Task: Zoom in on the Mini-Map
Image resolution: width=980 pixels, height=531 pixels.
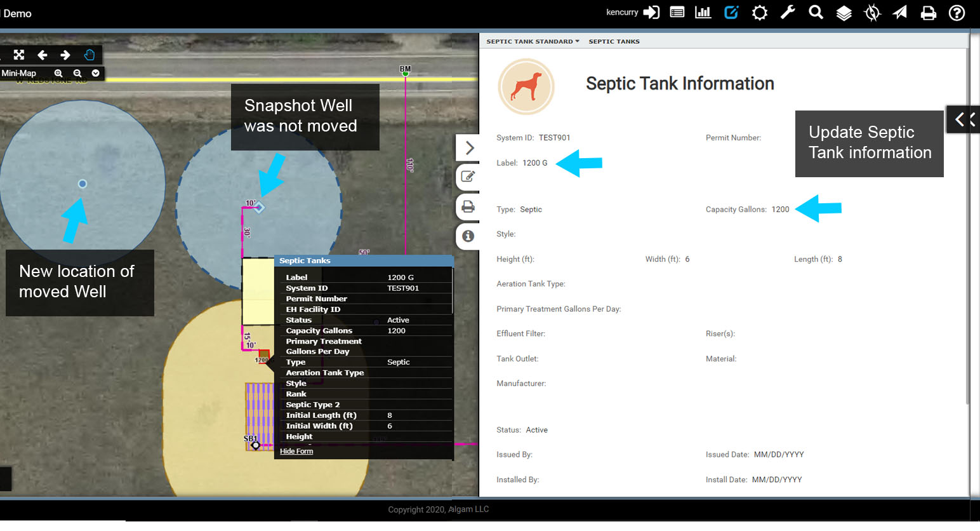Action: pos(58,73)
